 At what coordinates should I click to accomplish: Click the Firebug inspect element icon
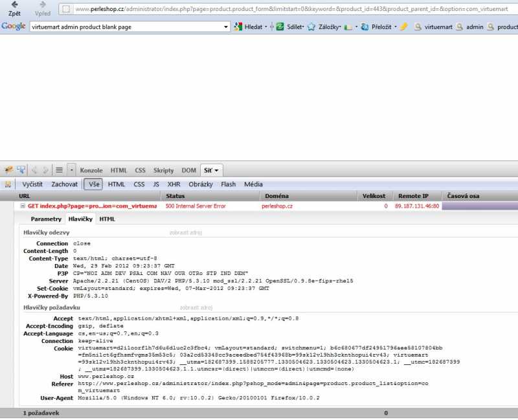(x=21, y=170)
